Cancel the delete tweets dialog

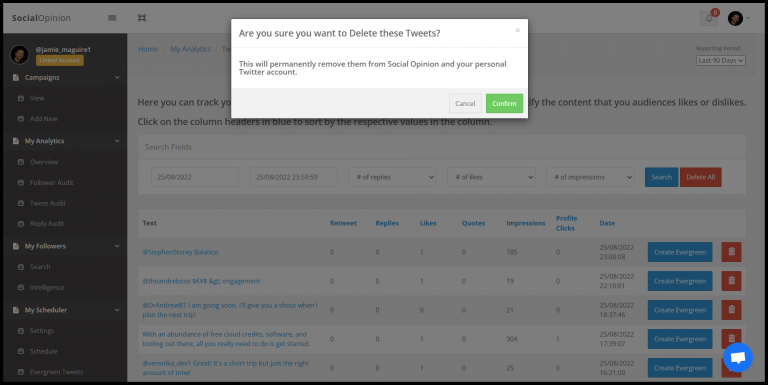pos(465,103)
